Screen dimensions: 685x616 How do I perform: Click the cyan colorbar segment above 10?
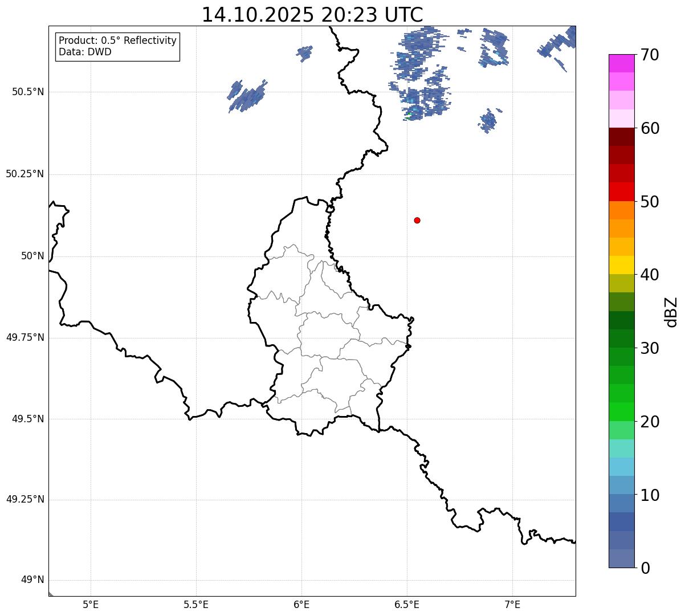click(x=621, y=467)
